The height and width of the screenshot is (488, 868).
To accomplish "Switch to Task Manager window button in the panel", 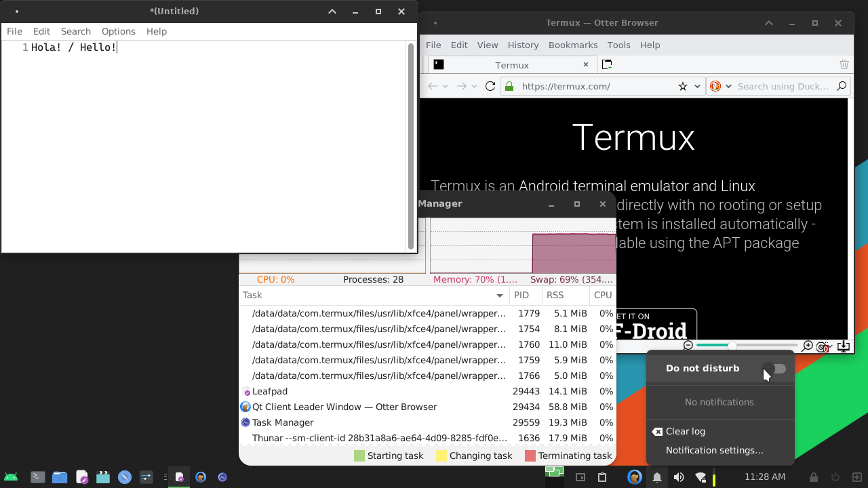I will click(222, 477).
